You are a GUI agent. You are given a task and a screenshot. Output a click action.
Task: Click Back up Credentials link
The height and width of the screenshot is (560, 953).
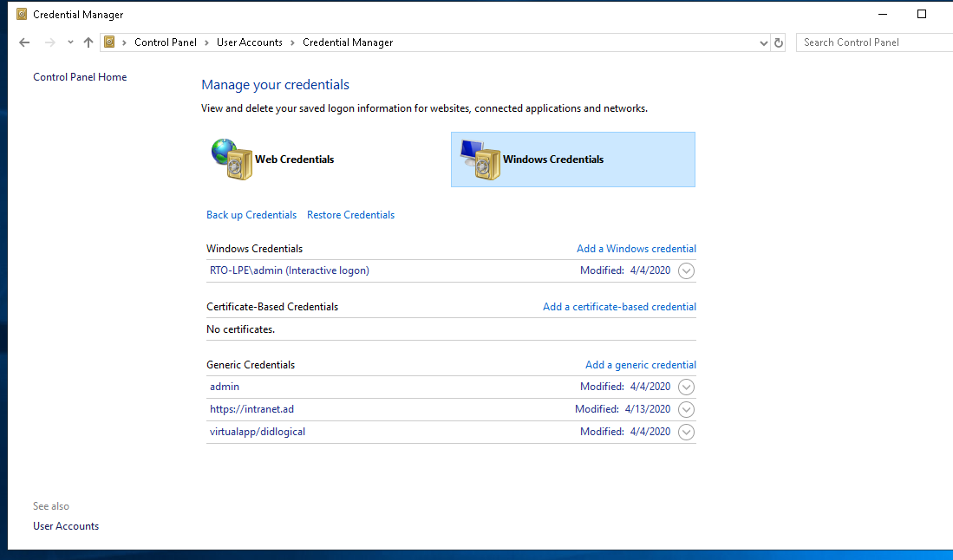pos(251,215)
